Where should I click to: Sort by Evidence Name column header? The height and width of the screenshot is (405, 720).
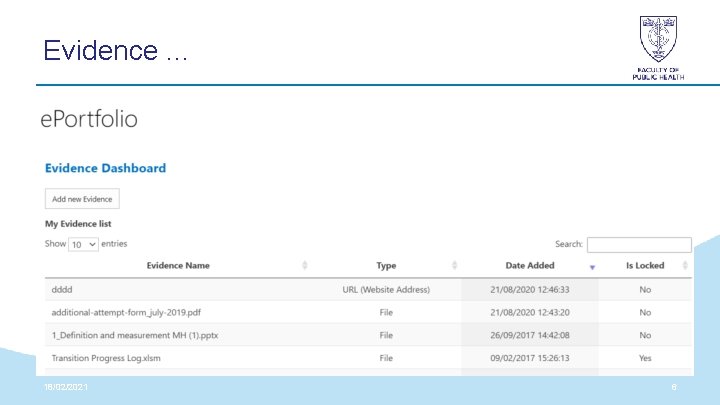click(x=178, y=265)
